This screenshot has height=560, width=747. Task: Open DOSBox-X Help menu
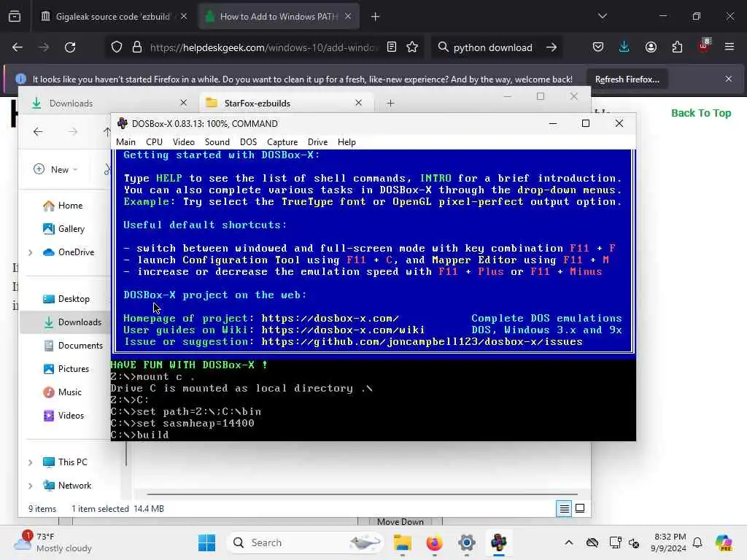click(x=347, y=142)
